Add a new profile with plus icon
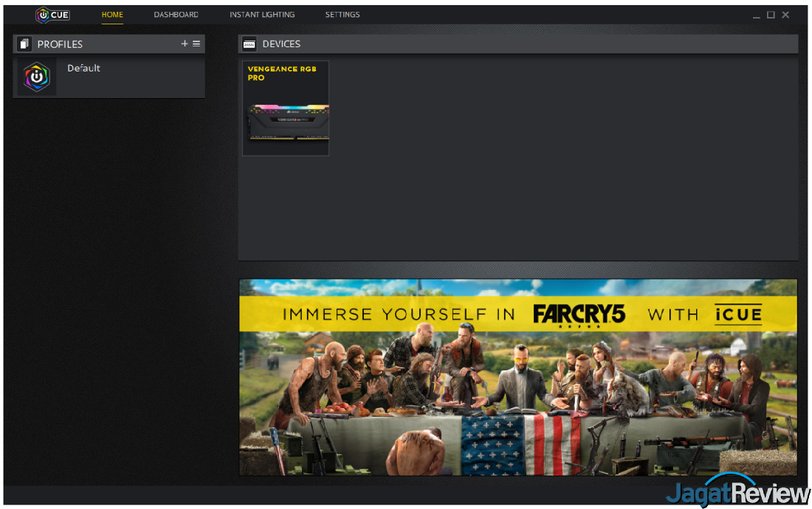The image size is (812, 509). 185,44
